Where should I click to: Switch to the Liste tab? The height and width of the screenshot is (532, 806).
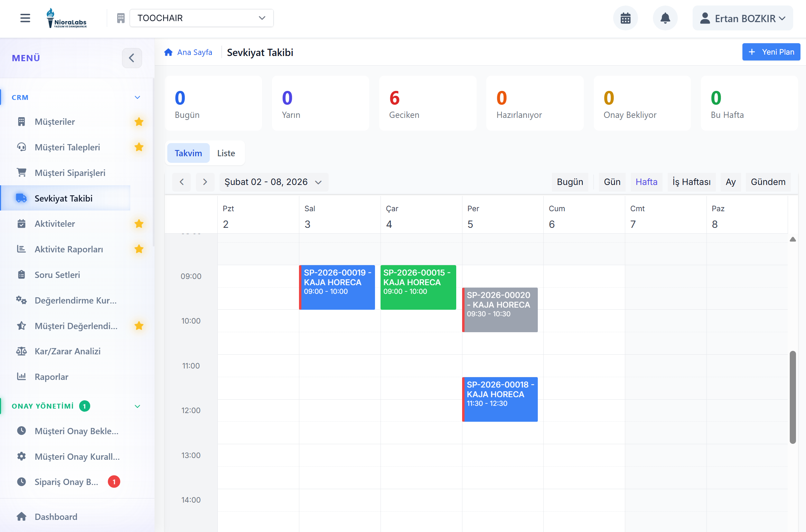point(226,153)
